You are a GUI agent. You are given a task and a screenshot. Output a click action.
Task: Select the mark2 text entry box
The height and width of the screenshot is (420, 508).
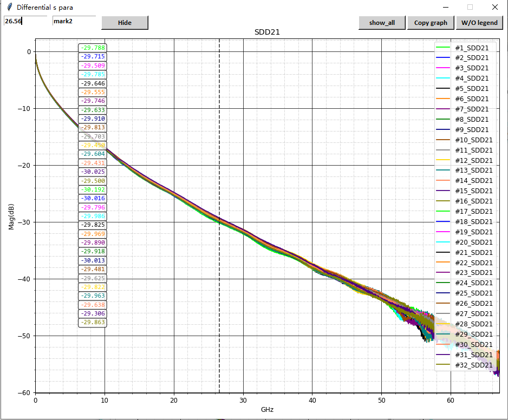74,21
